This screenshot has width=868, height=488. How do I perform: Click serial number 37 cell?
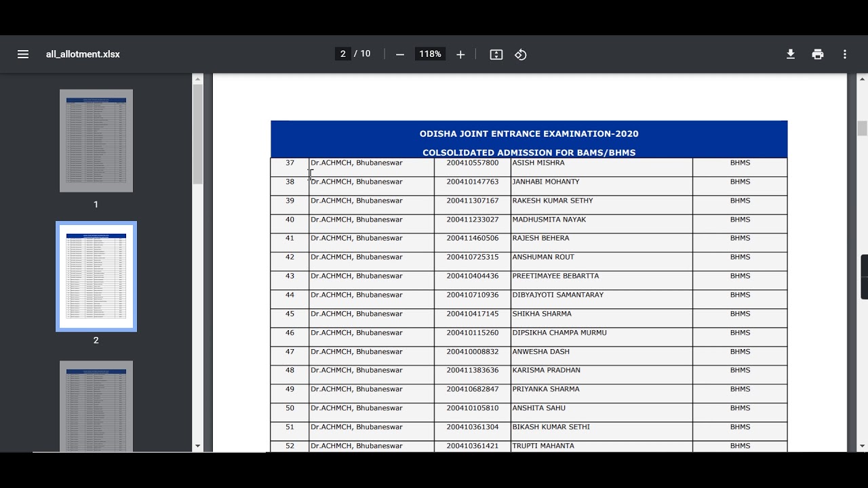click(290, 167)
